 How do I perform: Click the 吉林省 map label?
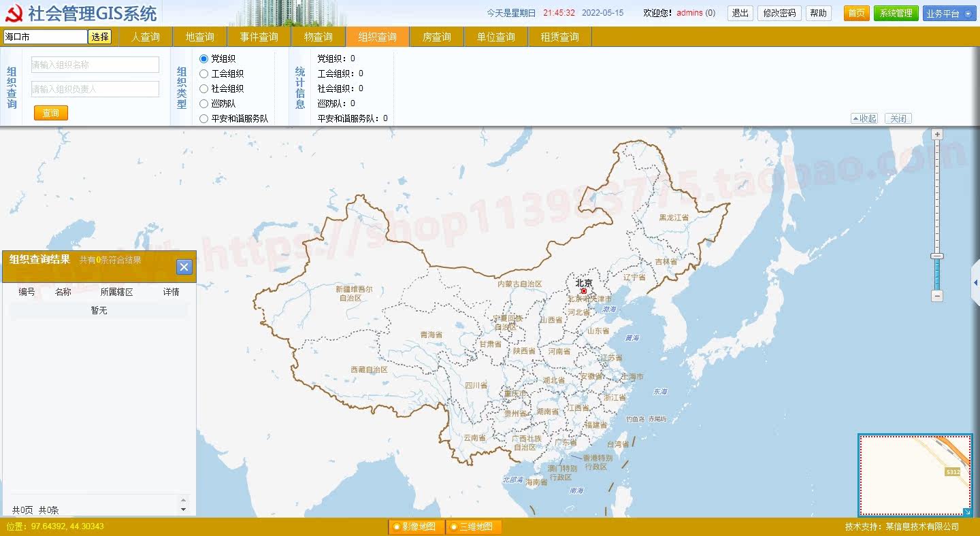pyautogui.click(x=666, y=262)
